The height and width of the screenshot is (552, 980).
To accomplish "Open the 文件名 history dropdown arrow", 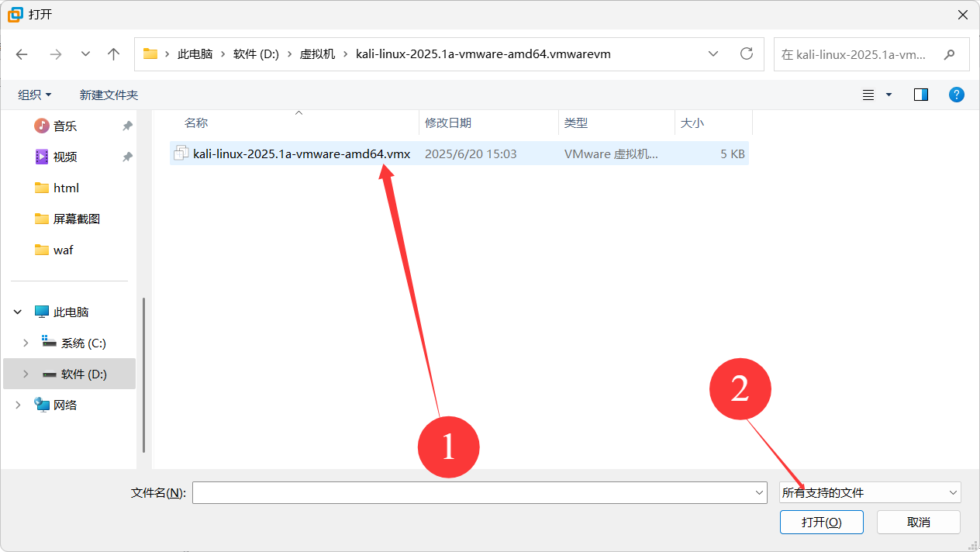I will (760, 492).
